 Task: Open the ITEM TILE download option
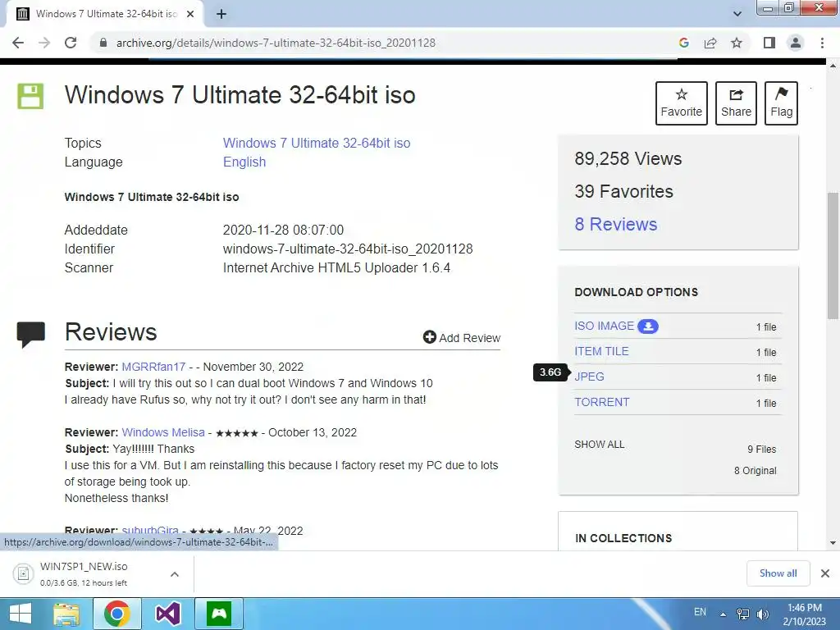(601, 351)
